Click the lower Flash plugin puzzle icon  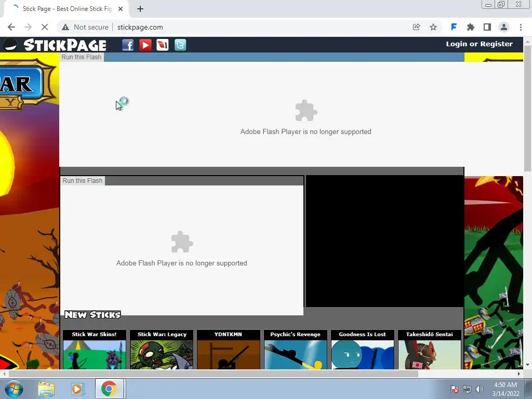(182, 242)
